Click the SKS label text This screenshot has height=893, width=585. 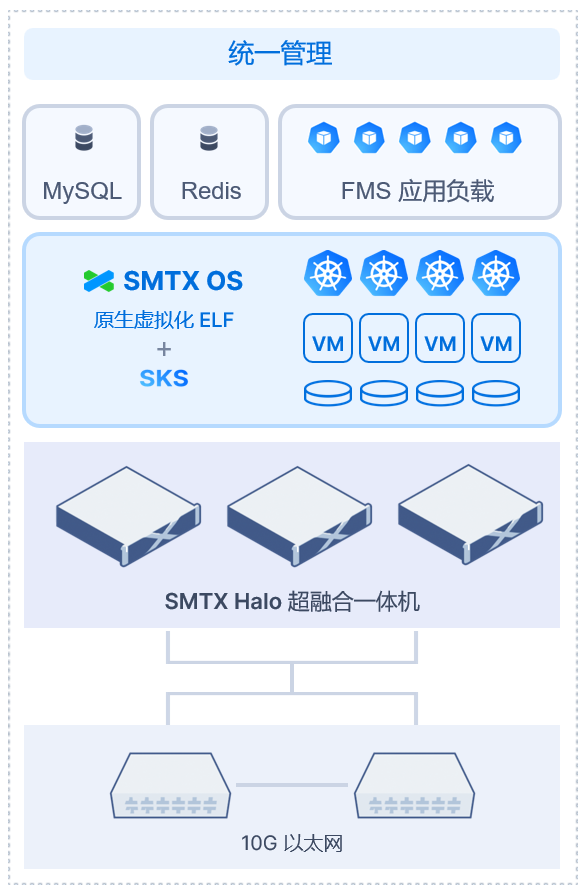(164, 378)
